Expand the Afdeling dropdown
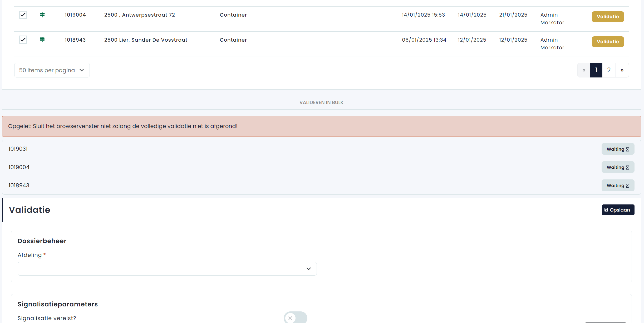 click(x=167, y=269)
